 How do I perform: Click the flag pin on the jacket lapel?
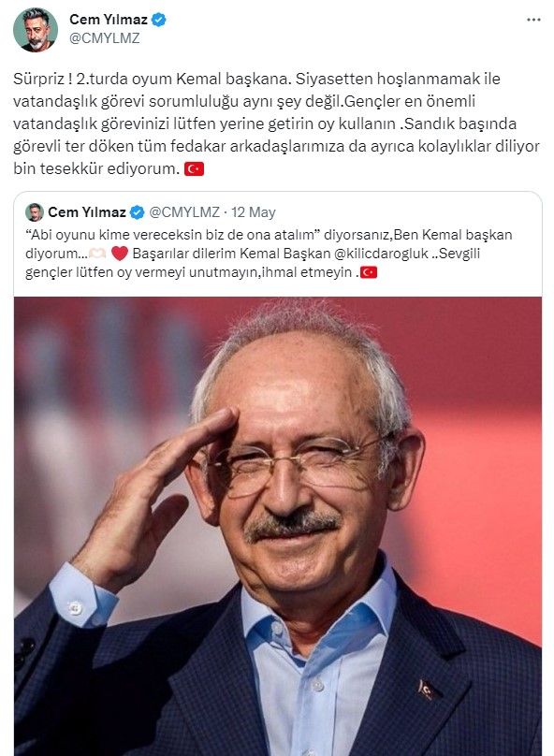tap(426, 690)
